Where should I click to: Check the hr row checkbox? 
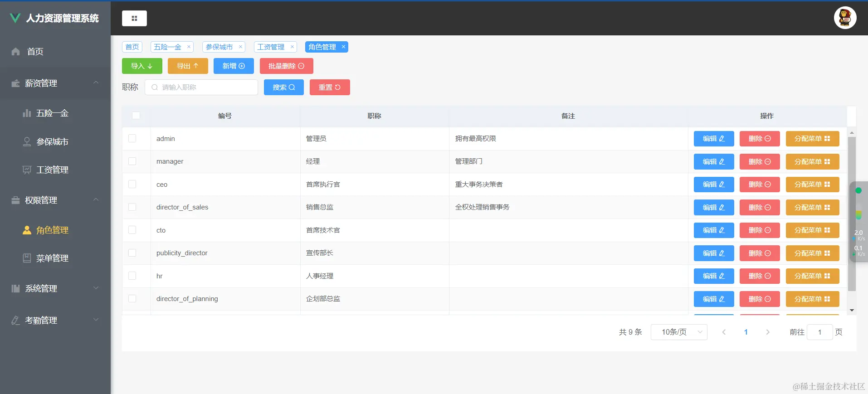132,276
